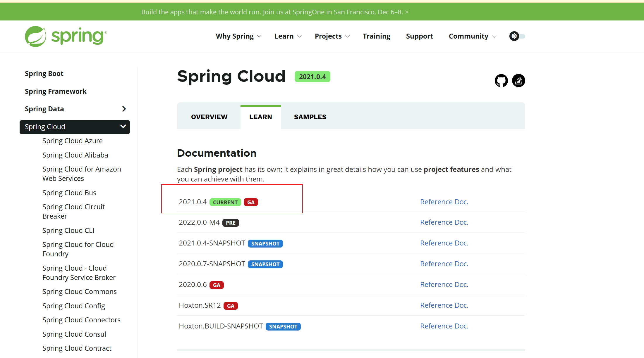Open Spring Boot in the sidebar

click(44, 74)
